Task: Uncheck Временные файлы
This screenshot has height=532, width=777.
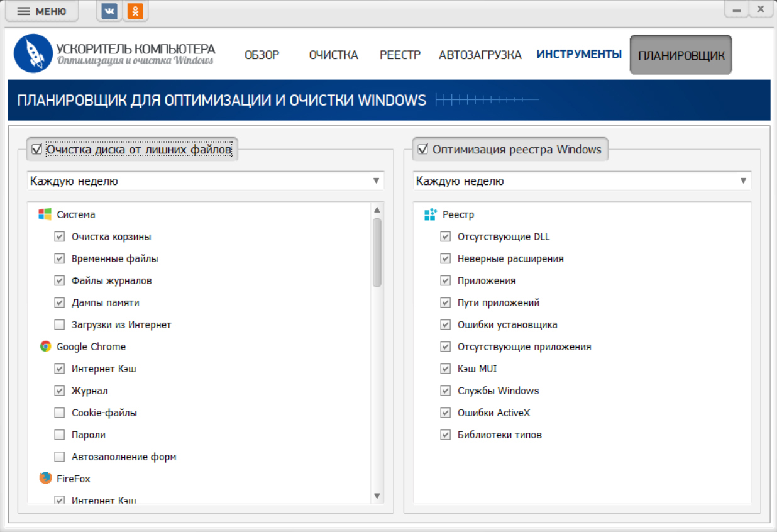Action: pos(60,259)
